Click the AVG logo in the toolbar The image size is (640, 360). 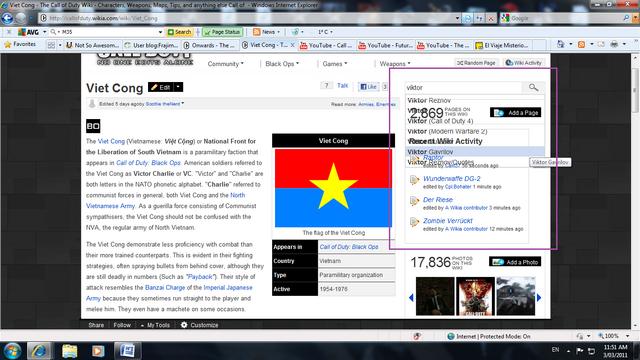[29, 32]
